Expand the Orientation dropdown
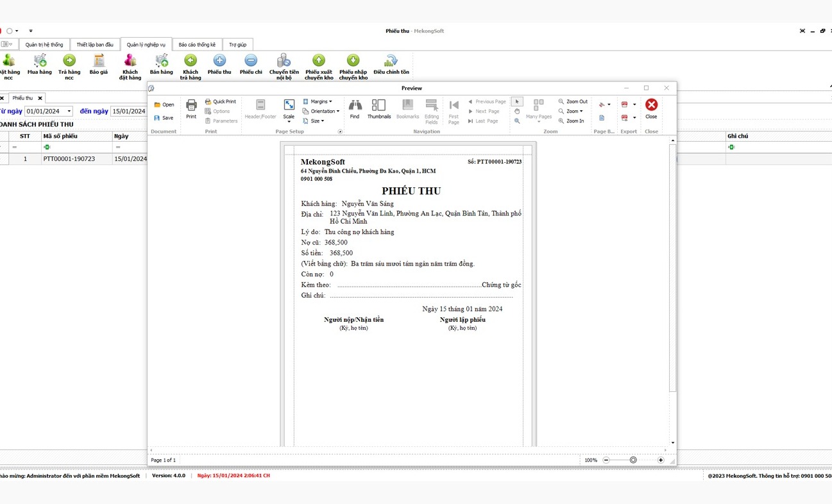 [321, 111]
